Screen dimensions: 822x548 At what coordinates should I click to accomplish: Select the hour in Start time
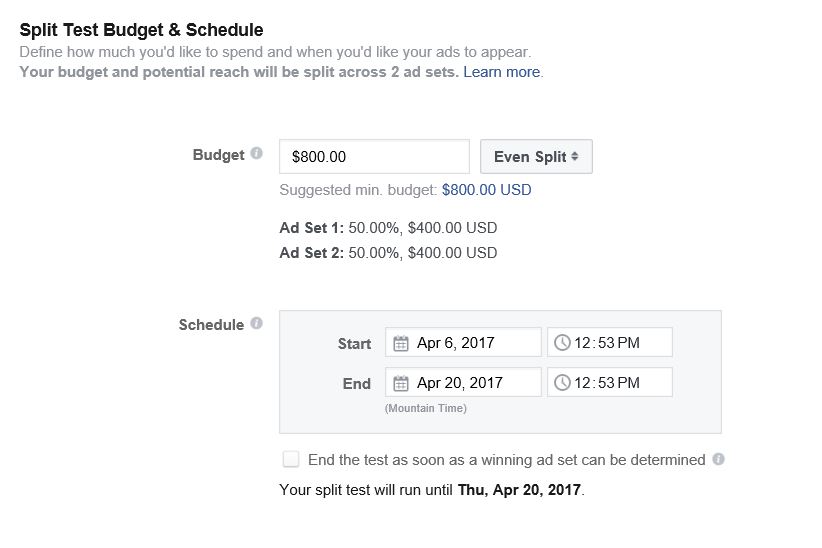tap(582, 343)
